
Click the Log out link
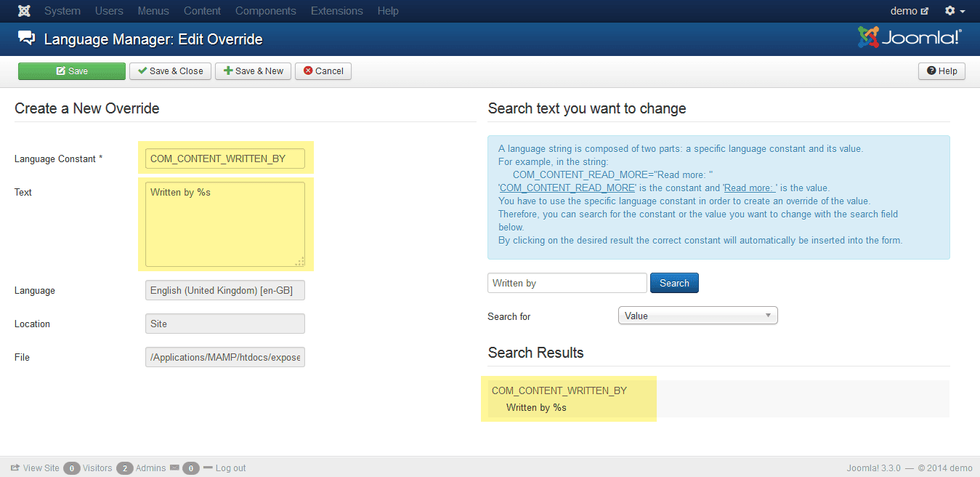point(230,468)
